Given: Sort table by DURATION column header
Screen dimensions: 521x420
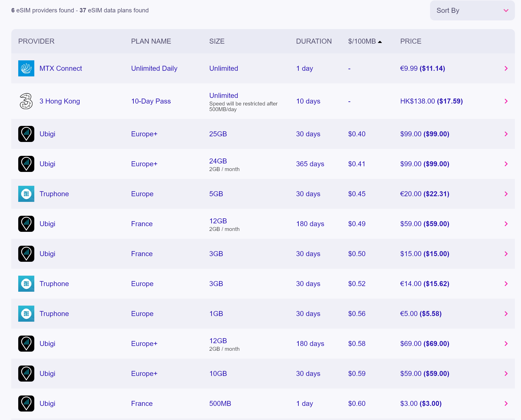Looking at the screenshot, I should click(x=314, y=41).
